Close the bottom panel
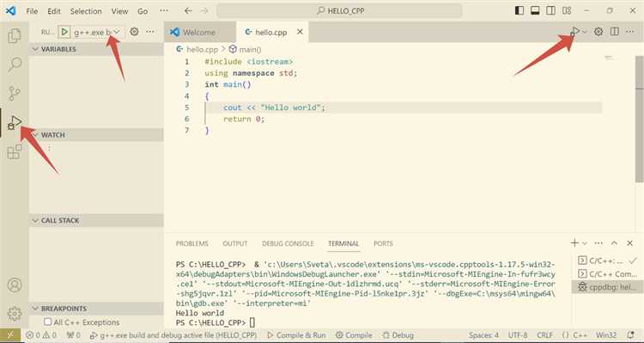644x343 pixels. pyautogui.click(x=629, y=243)
